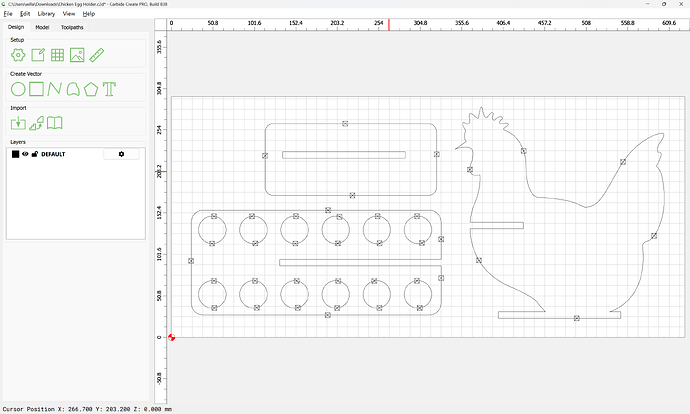This screenshot has width=690, height=414.
Task: Activate the Polyline curve tool
Action: 55,89
